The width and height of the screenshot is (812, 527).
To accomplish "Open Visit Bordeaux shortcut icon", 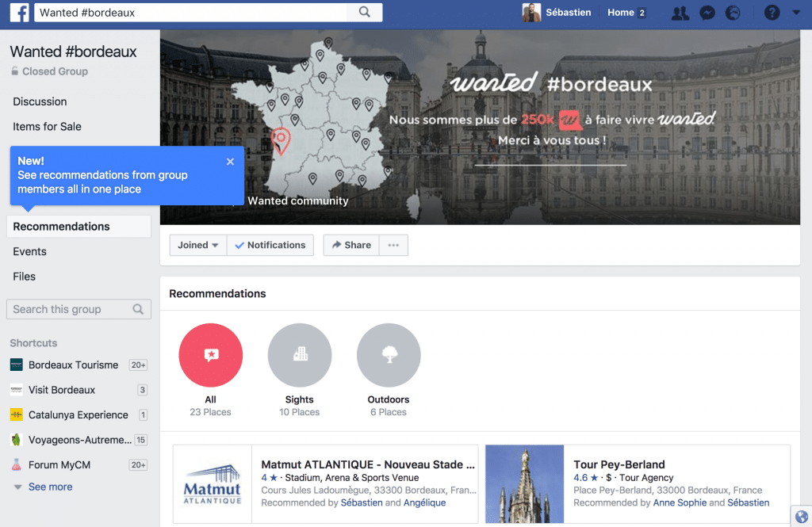I will click(17, 390).
